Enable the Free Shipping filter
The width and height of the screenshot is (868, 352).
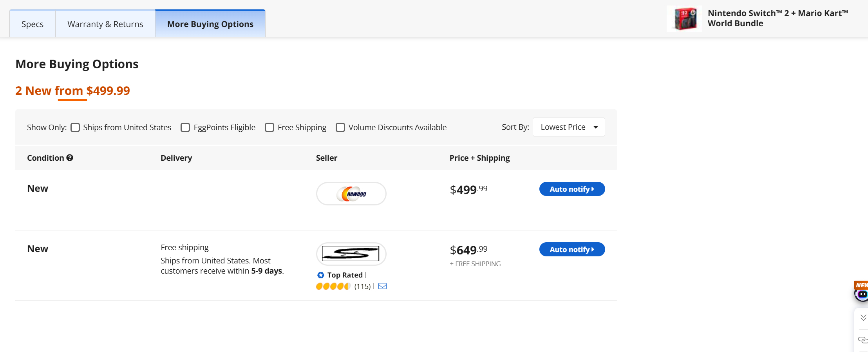point(269,127)
